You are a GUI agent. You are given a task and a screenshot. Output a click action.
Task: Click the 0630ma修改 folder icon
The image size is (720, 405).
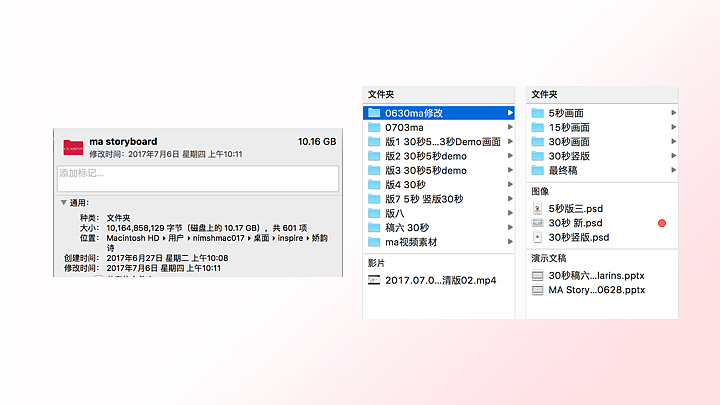pyautogui.click(x=374, y=113)
